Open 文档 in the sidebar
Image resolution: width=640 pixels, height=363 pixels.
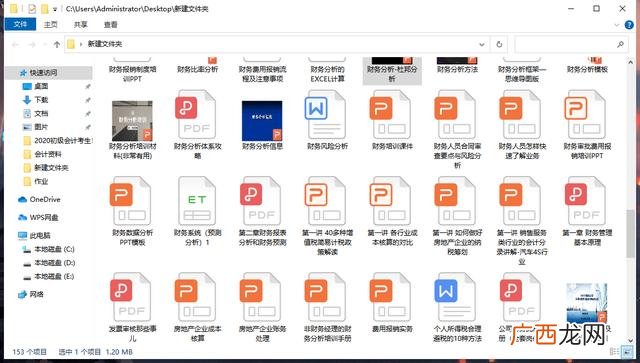tap(41, 114)
